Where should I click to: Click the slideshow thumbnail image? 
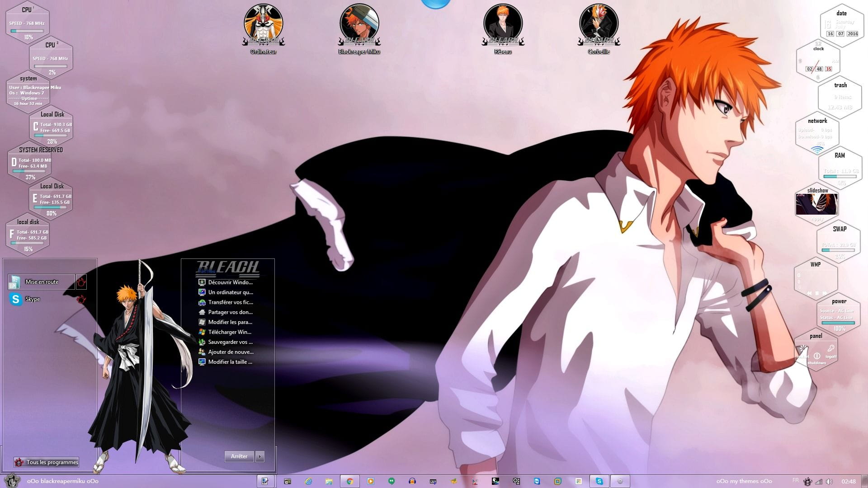[x=816, y=205]
